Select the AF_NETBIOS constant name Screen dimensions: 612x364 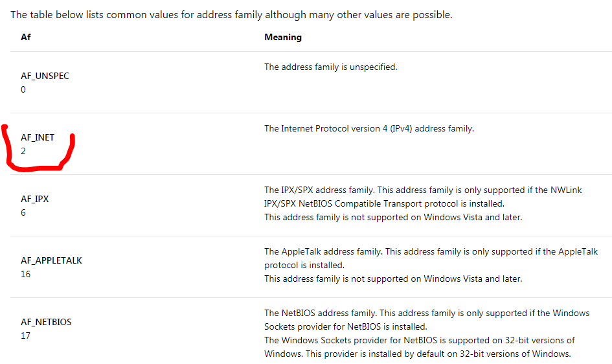point(46,322)
